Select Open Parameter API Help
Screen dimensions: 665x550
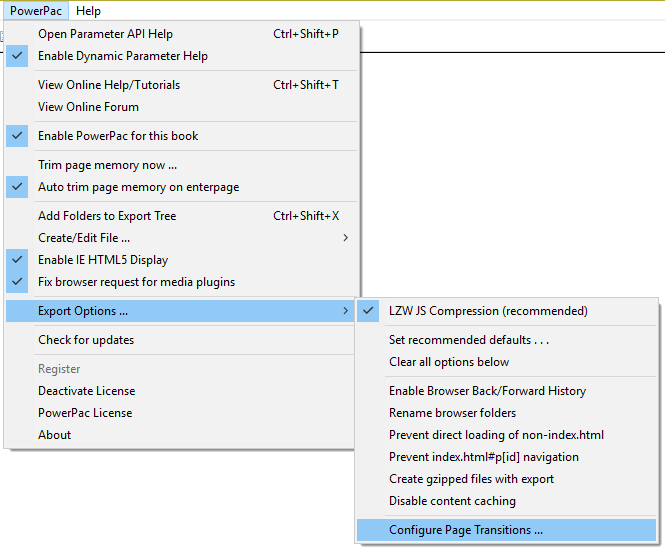(181, 34)
